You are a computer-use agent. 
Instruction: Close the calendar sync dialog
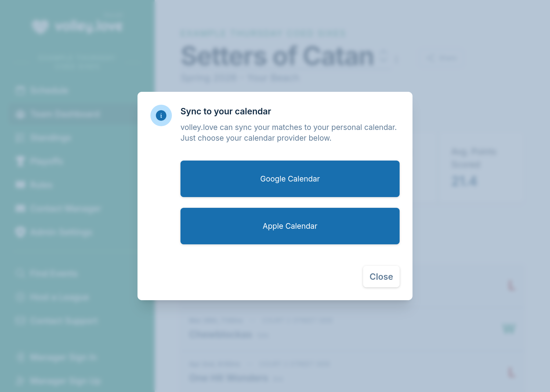coord(381,277)
